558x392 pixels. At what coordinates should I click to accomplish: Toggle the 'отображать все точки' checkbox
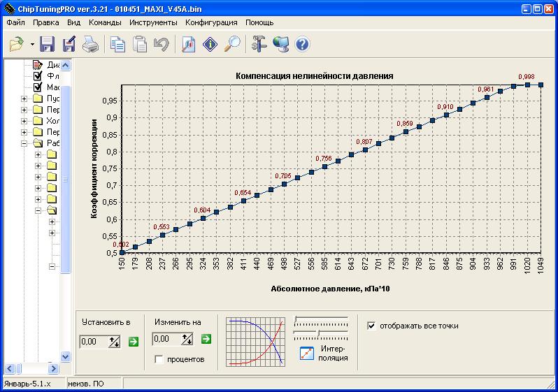pos(372,325)
